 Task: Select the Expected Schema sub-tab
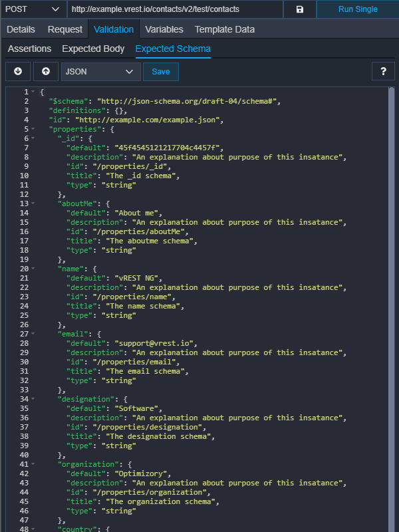point(173,49)
